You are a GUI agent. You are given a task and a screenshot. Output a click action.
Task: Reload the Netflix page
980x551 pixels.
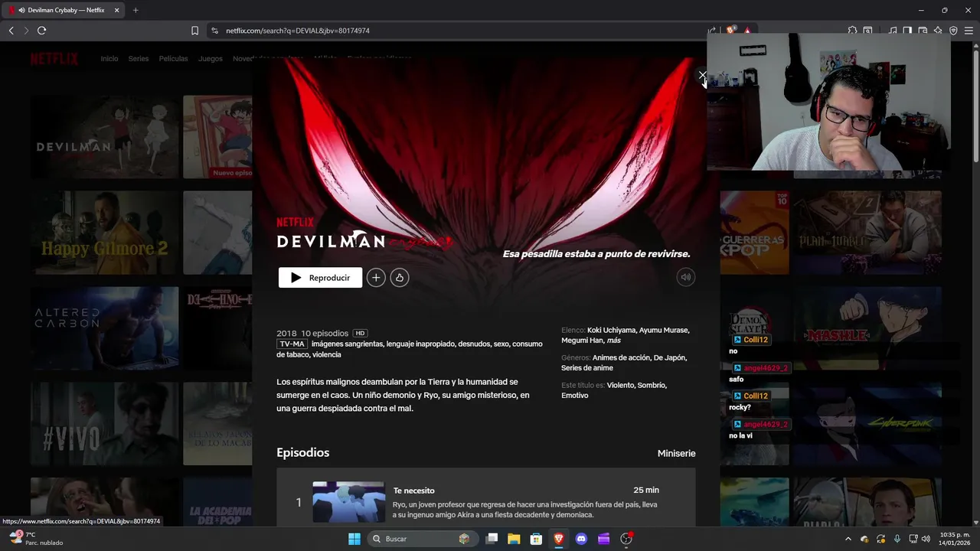coord(41,31)
